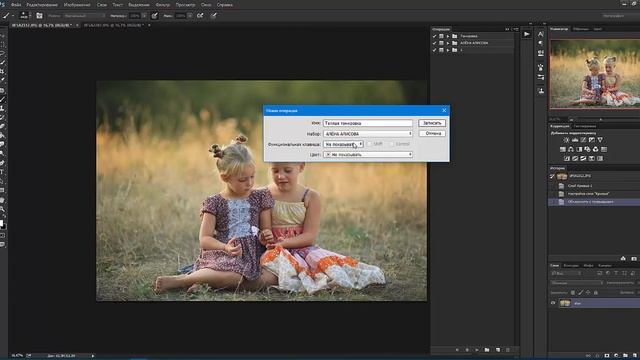Screen dimensions: 640x360
Task: Toggle checkmark for Тонировка action set
Action: (x=434, y=36)
